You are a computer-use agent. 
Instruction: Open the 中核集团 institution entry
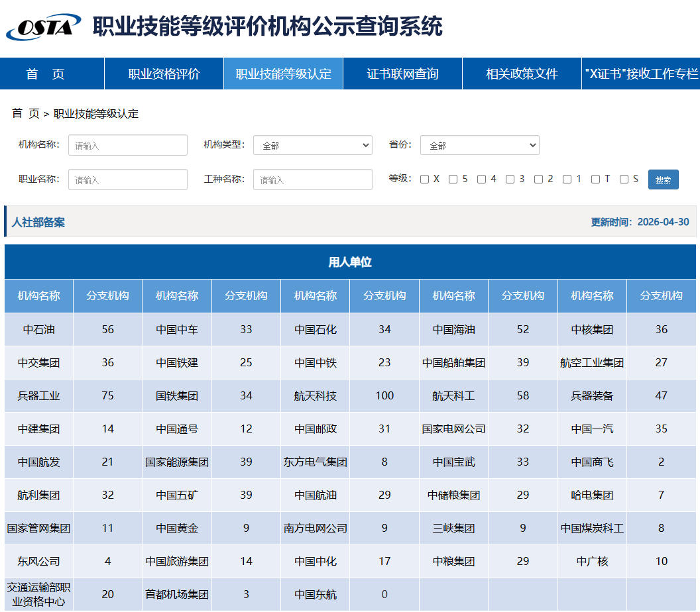592,330
